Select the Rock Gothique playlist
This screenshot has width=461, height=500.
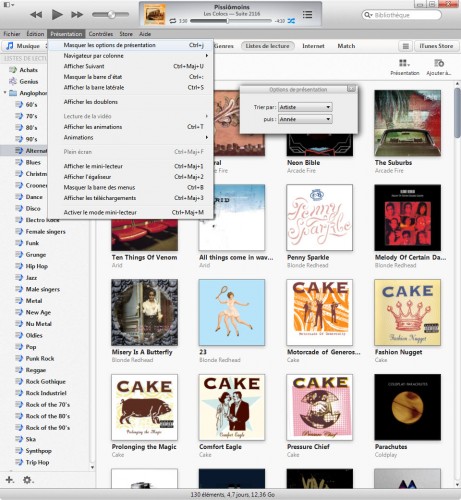45,382
